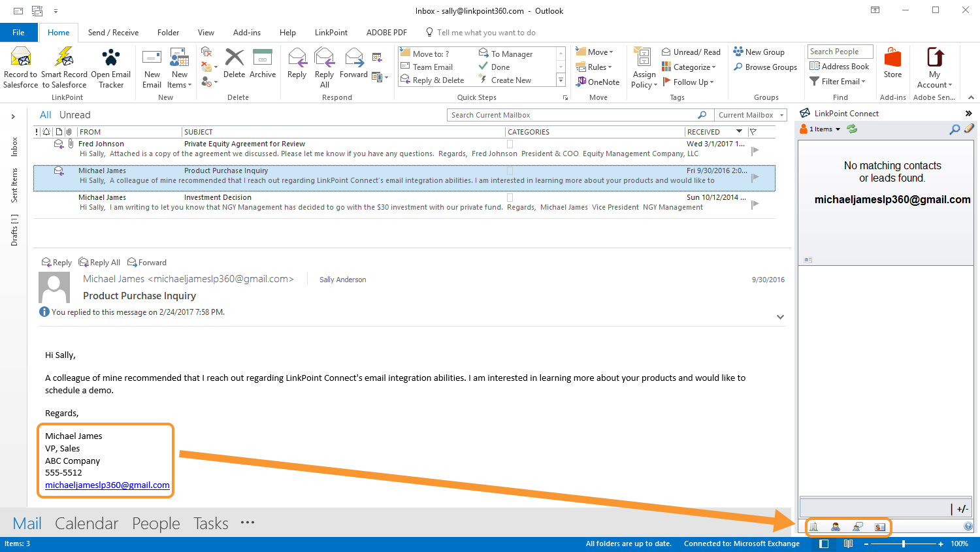Flag the Private Equity Agreement email

[755, 150]
